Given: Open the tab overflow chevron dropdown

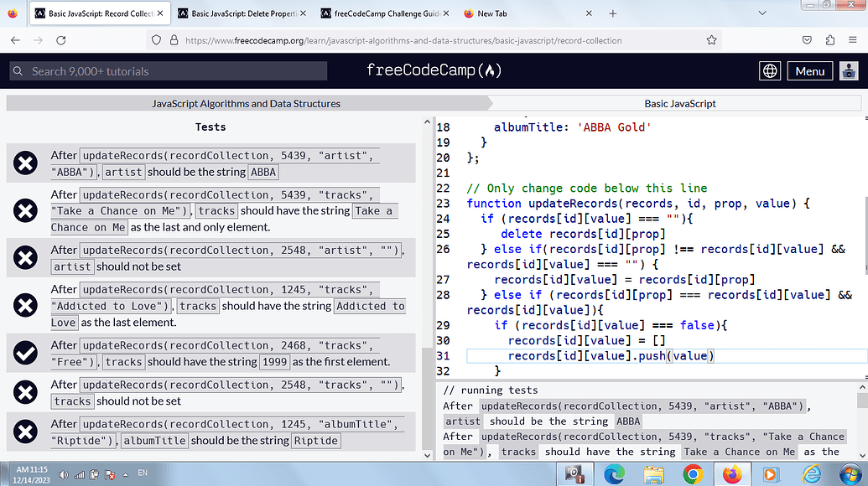Looking at the screenshot, I should pyautogui.click(x=761, y=13).
